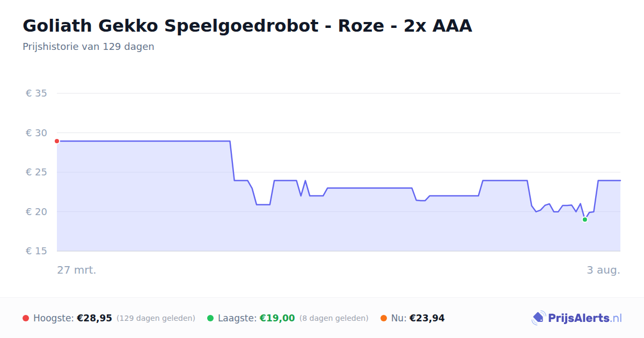Click the green Laagste legend dot
Viewport: 644px width, 338px height.
(210, 318)
